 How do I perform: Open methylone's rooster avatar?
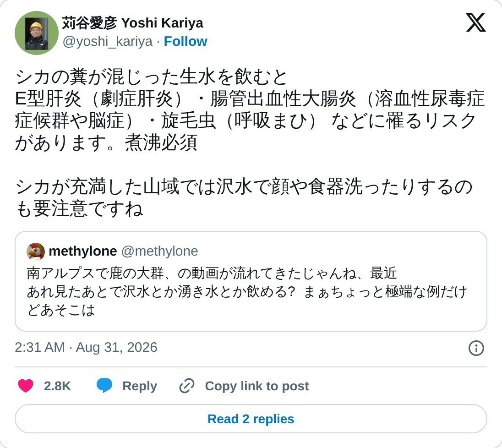tap(36, 251)
